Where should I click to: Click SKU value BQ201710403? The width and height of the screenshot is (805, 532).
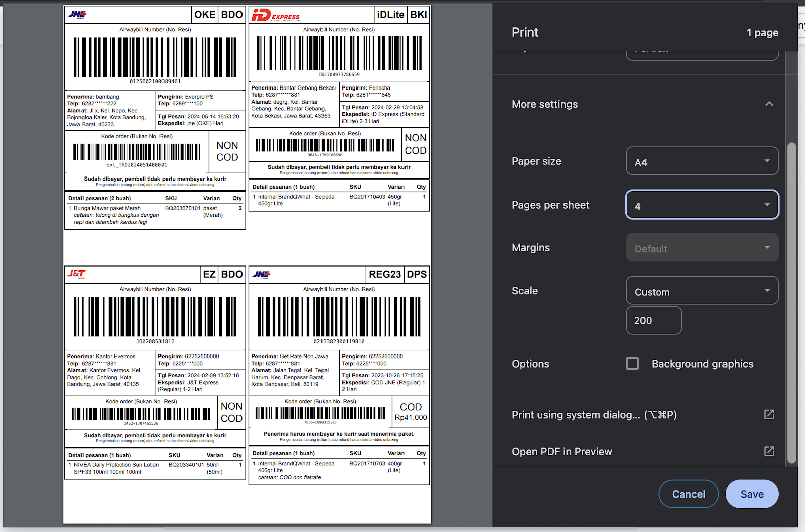tap(367, 197)
